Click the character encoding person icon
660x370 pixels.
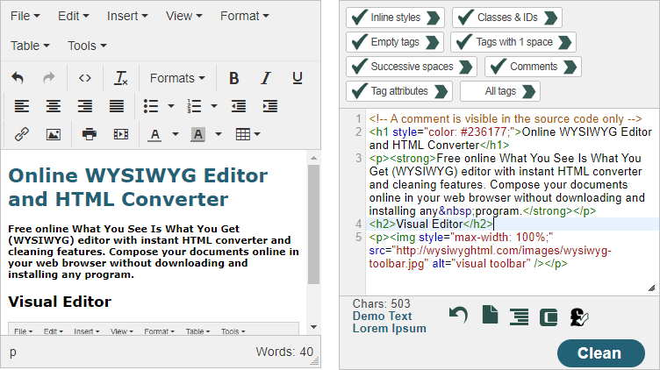click(x=579, y=317)
